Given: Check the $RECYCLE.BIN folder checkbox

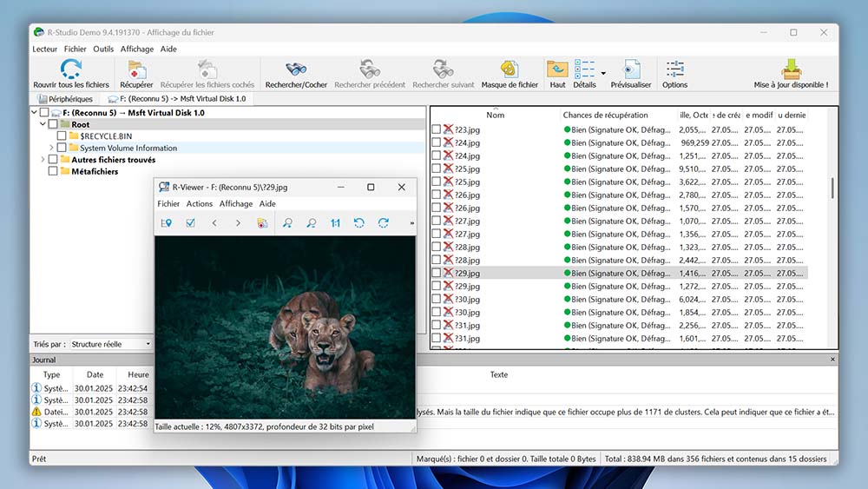Looking at the screenshot, I should [x=62, y=135].
